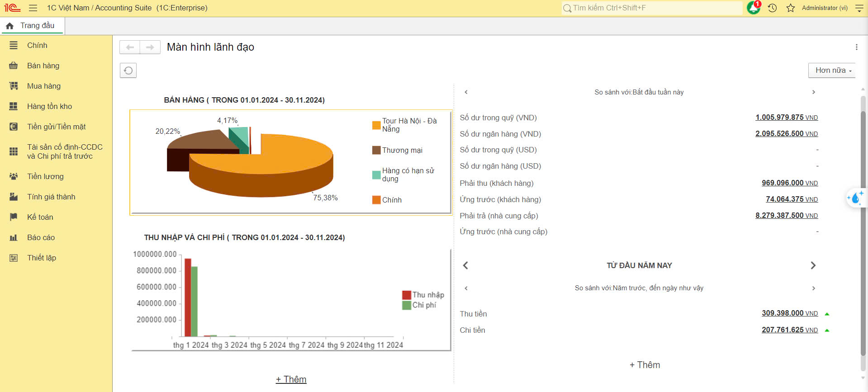The width and height of the screenshot is (868, 392).
Task: Click the Thu nhập red legend swatch
Action: tap(406, 295)
